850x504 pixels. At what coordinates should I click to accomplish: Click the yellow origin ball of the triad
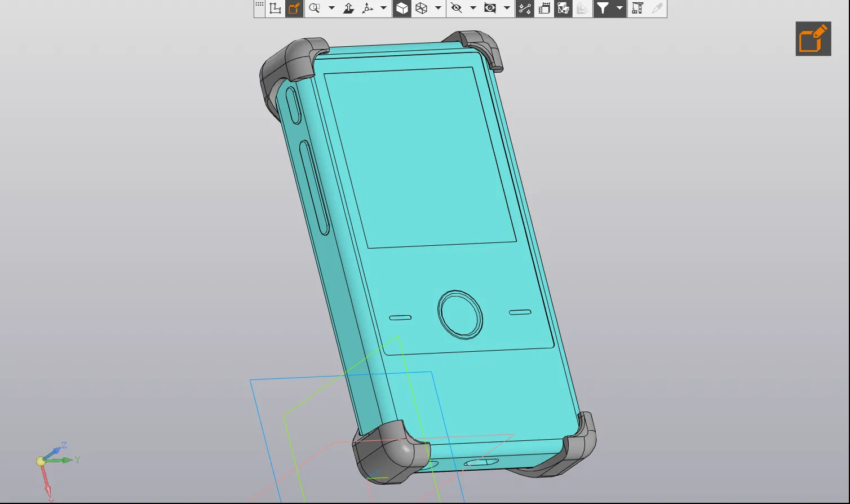pos(41,461)
